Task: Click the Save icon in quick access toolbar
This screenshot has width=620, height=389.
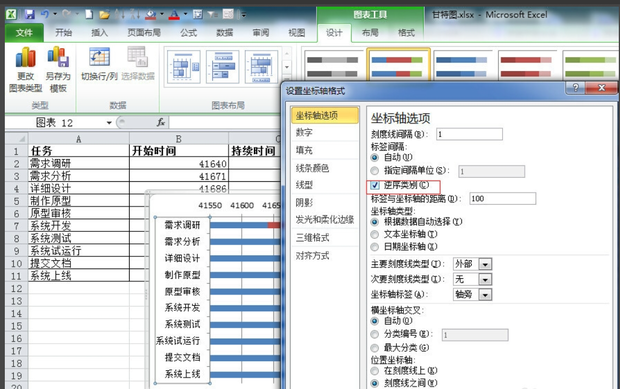Action: (29, 15)
